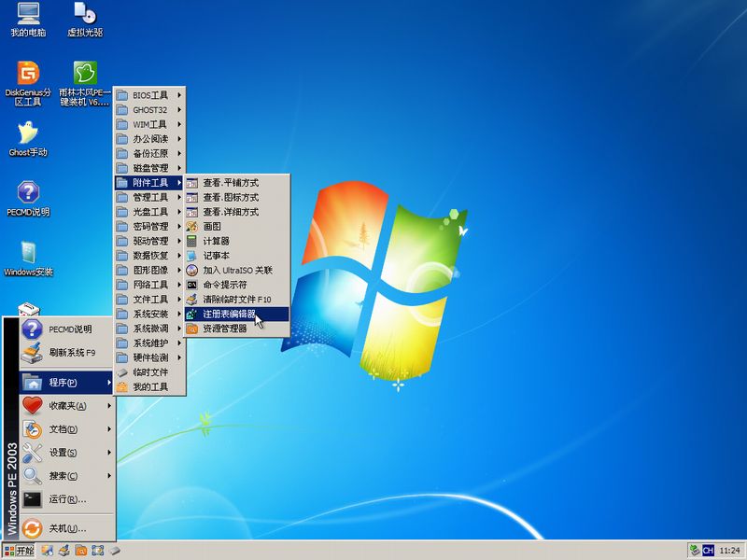This screenshot has height=560, width=747.
Task: Click the CH language indicator in the tray
Action: point(708,550)
